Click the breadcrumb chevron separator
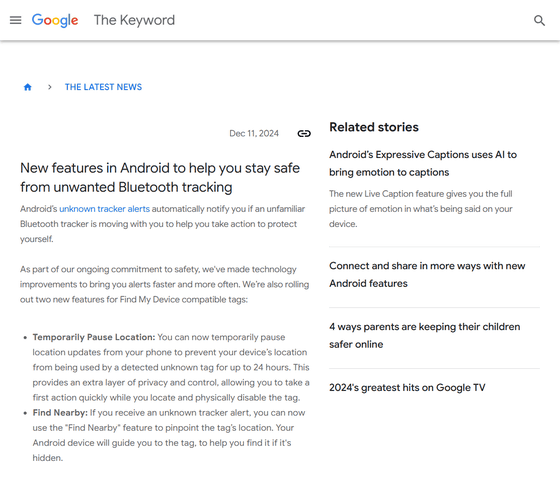The image size is (560, 477). (x=50, y=87)
